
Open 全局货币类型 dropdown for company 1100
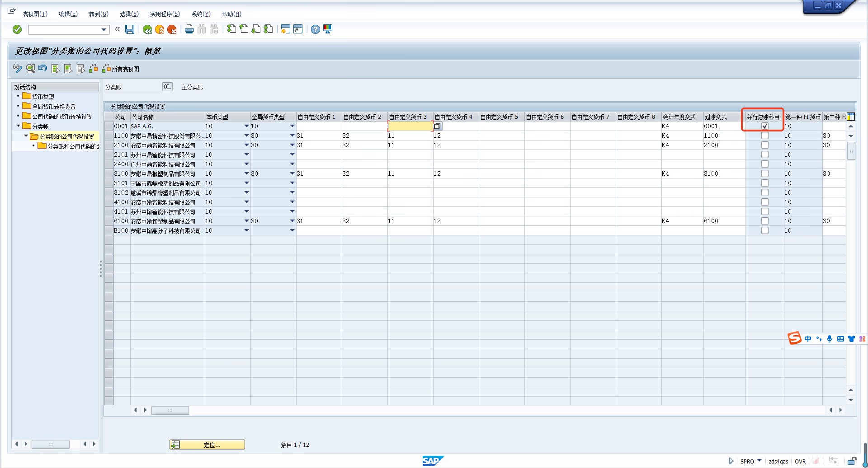tap(292, 136)
